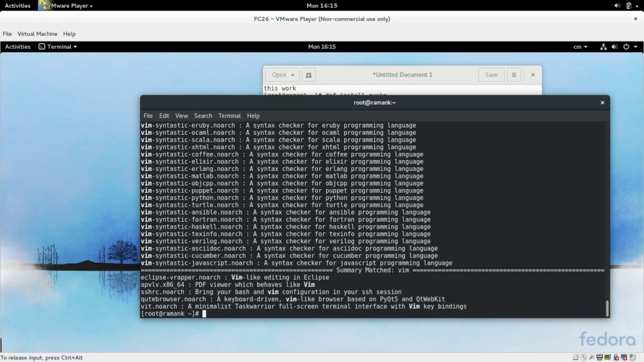Open the terminal Help menu
The width and height of the screenshot is (644, 362).
click(x=253, y=115)
